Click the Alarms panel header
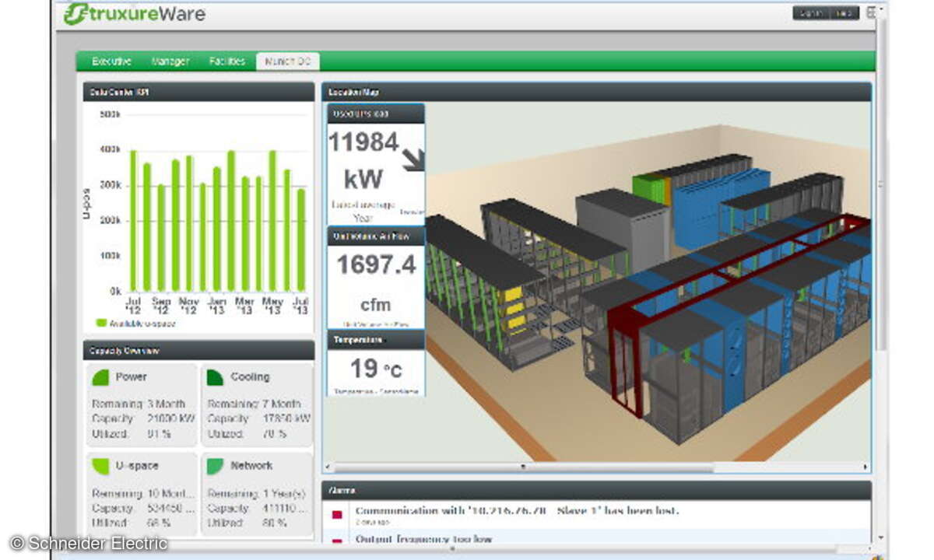The image size is (934, 560). point(597,491)
